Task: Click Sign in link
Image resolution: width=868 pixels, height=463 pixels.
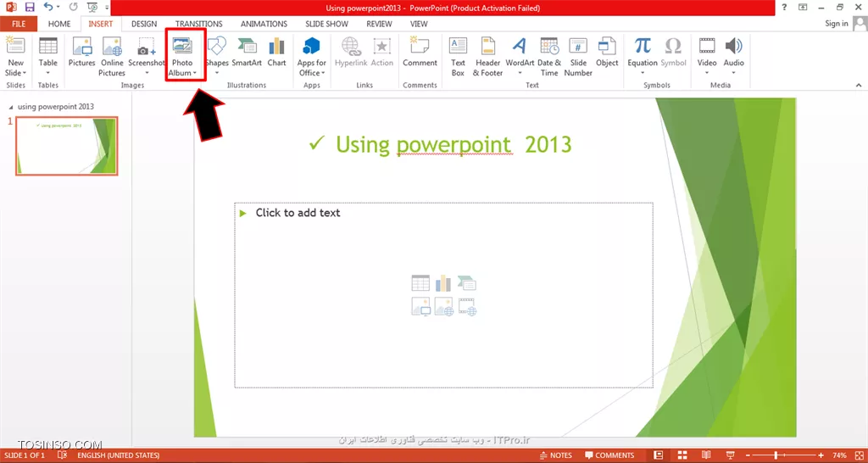Action: pyautogui.click(x=837, y=23)
